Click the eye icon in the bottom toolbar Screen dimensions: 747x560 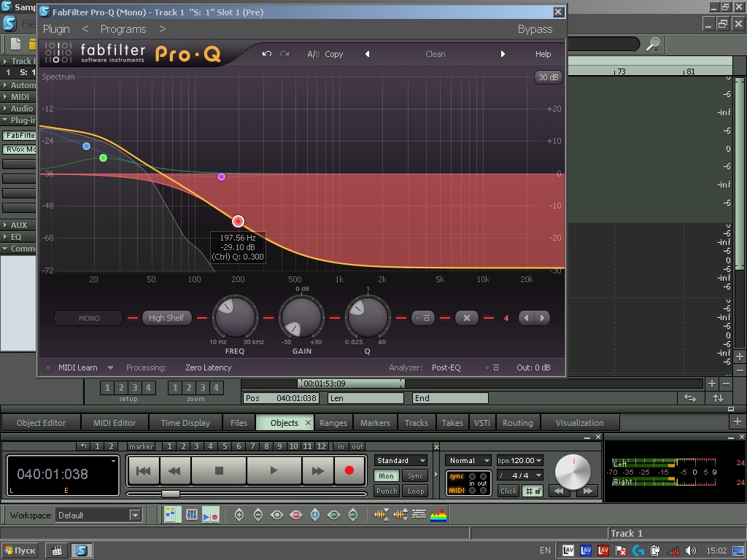(276, 515)
